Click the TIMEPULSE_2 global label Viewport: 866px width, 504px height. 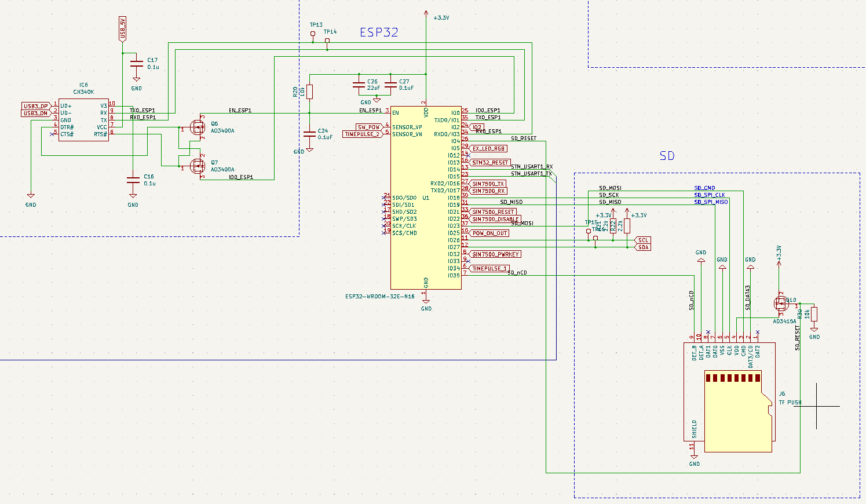tap(363, 134)
